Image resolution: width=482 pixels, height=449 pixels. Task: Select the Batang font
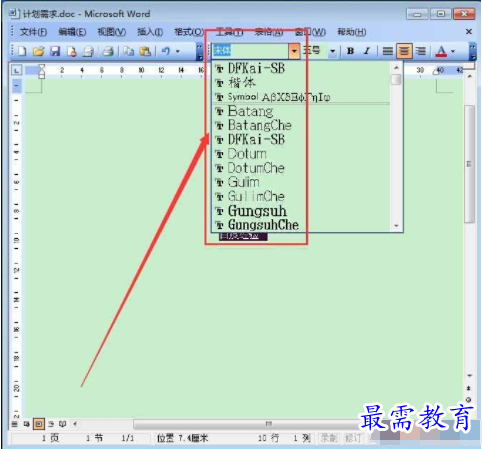[301, 111]
